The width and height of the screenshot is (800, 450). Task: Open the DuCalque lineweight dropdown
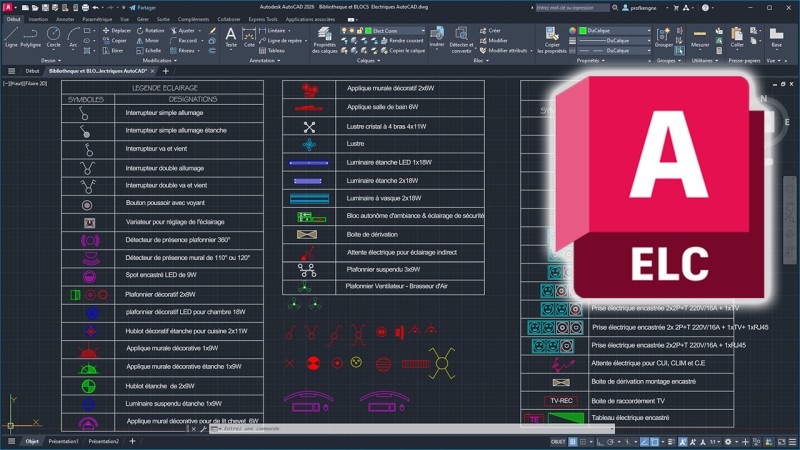648,41
